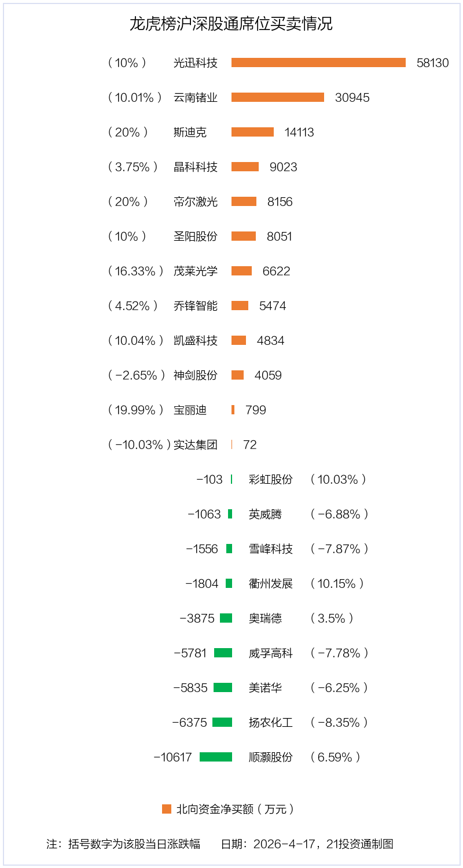The height and width of the screenshot is (868, 463).
Task: Select the 威孚高科 stock label
Action: [271, 653]
